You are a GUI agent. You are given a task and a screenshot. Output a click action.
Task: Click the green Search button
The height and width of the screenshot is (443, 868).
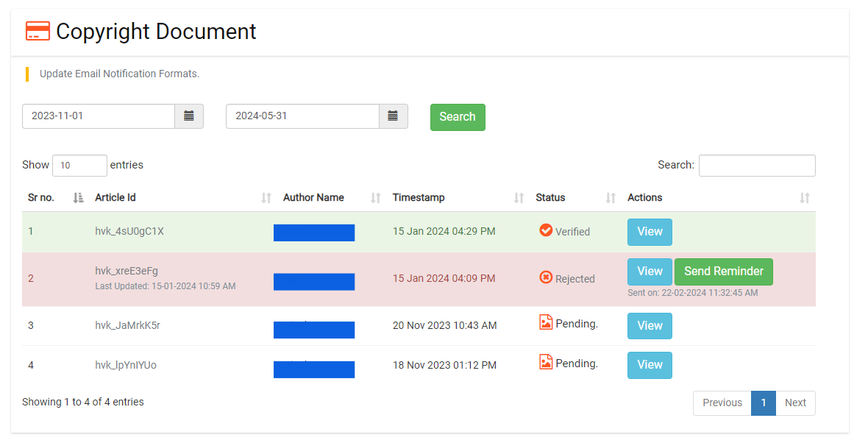point(458,117)
